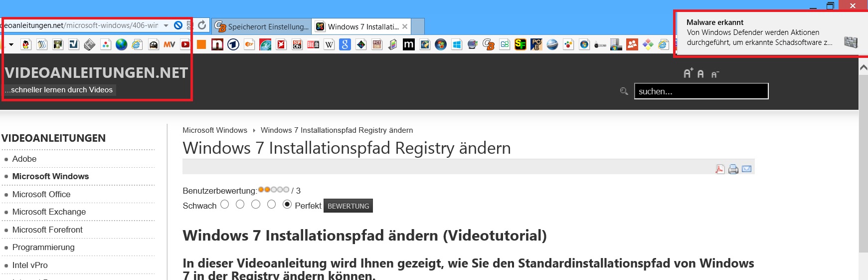
Task: Click the Benutzerbewertung rating stars
Action: (274, 190)
